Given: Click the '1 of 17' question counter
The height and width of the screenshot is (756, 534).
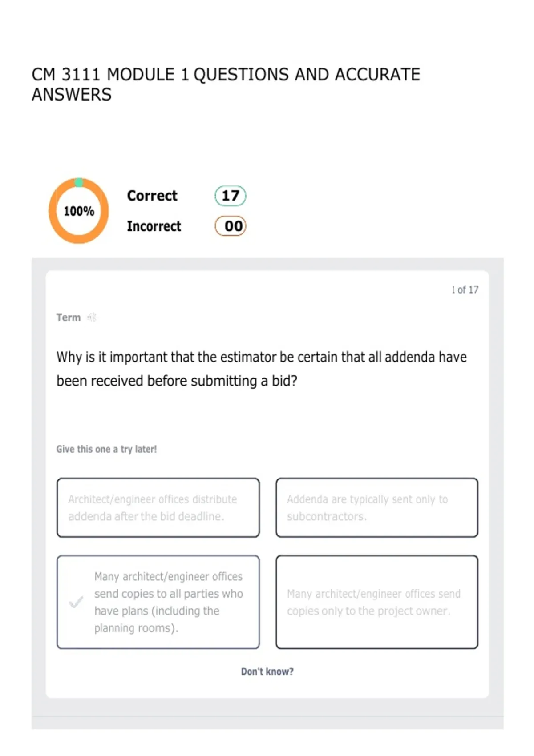Looking at the screenshot, I should point(465,290).
